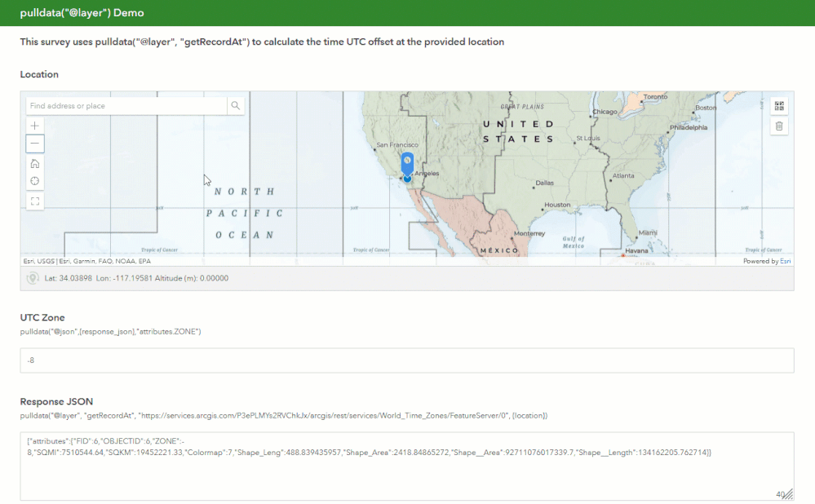
Task: Click inside the Response JSON text area
Action: [x=407, y=466]
